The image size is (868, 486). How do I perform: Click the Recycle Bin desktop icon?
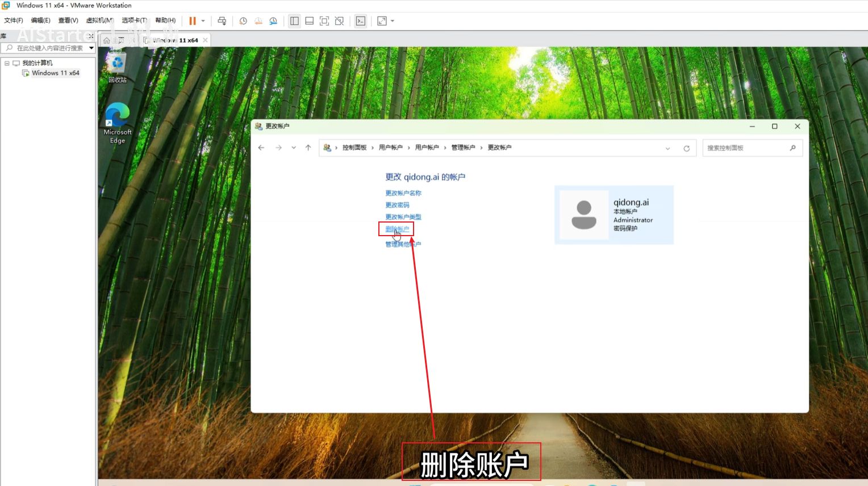point(118,67)
